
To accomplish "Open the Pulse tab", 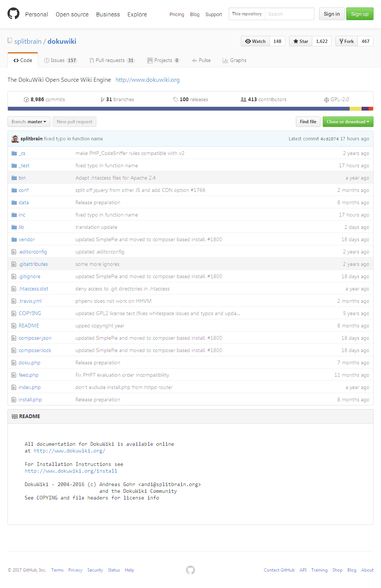I will tap(201, 60).
